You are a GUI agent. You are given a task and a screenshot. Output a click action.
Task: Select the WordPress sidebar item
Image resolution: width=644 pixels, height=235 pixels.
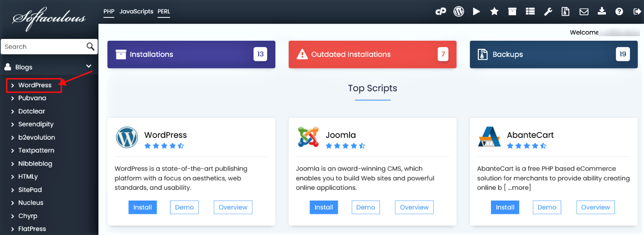[x=34, y=85]
